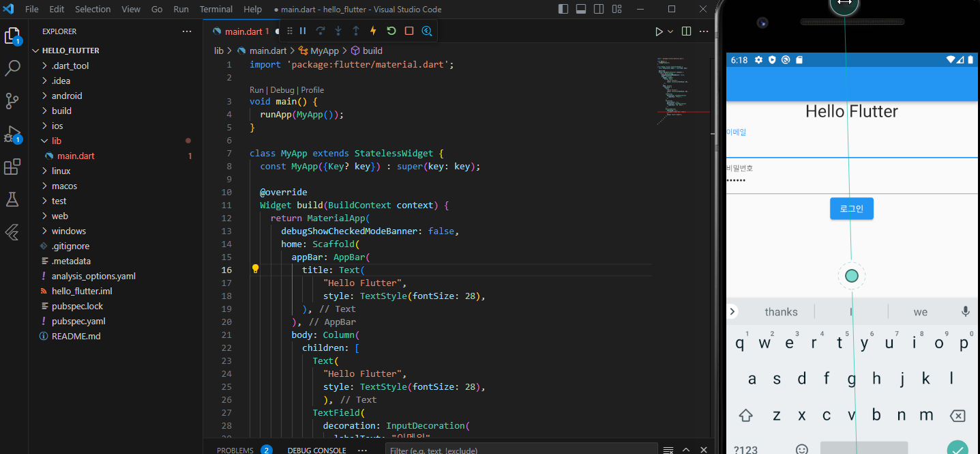The width and height of the screenshot is (980, 454).
Task: Toggle the primary side bar visibility
Action: tap(563, 9)
